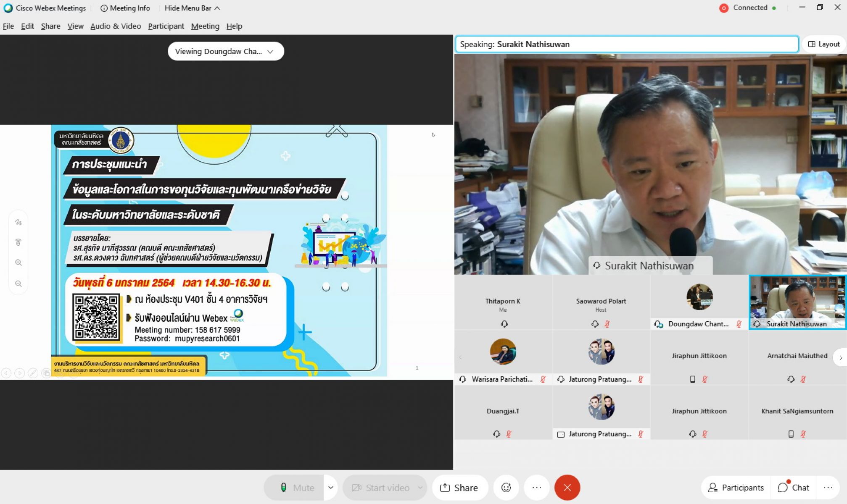Open the File menu
Image resolution: width=847 pixels, height=504 pixels.
tap(8, 26)
